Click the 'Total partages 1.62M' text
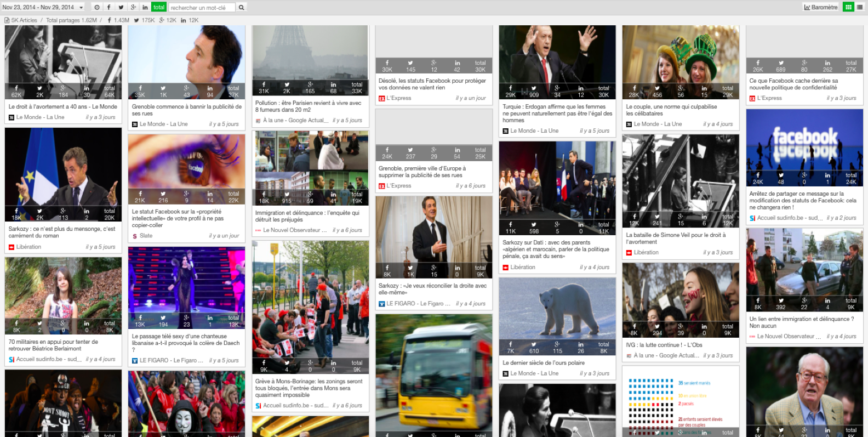The height and width of the screenshot is (437, 868). [71, 20]
